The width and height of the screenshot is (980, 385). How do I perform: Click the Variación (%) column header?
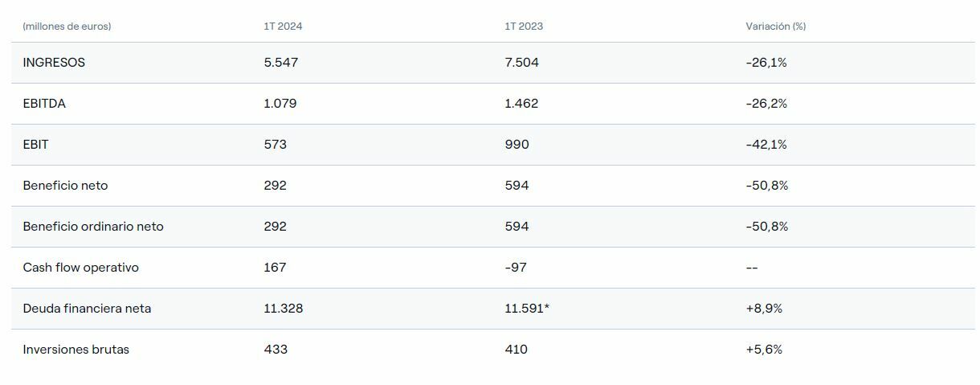coord(775,27)
